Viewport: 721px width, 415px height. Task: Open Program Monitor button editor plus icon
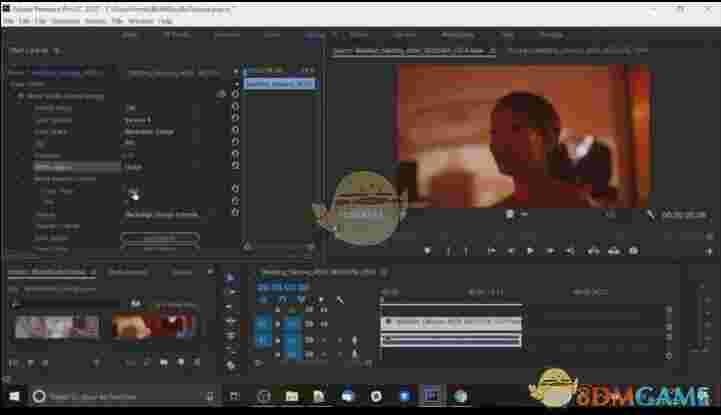(x=709, y=251)
